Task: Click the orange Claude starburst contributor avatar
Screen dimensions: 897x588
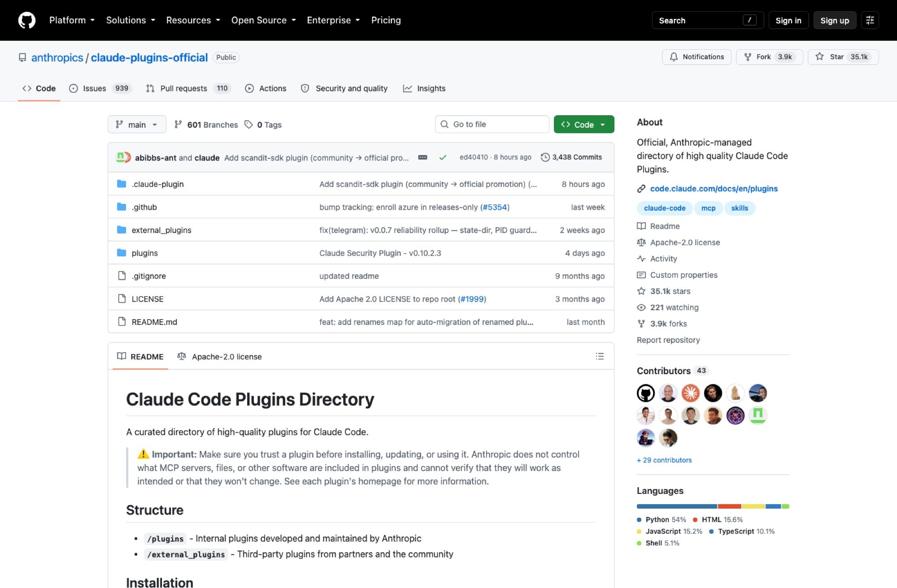Action: pos(691,393)
